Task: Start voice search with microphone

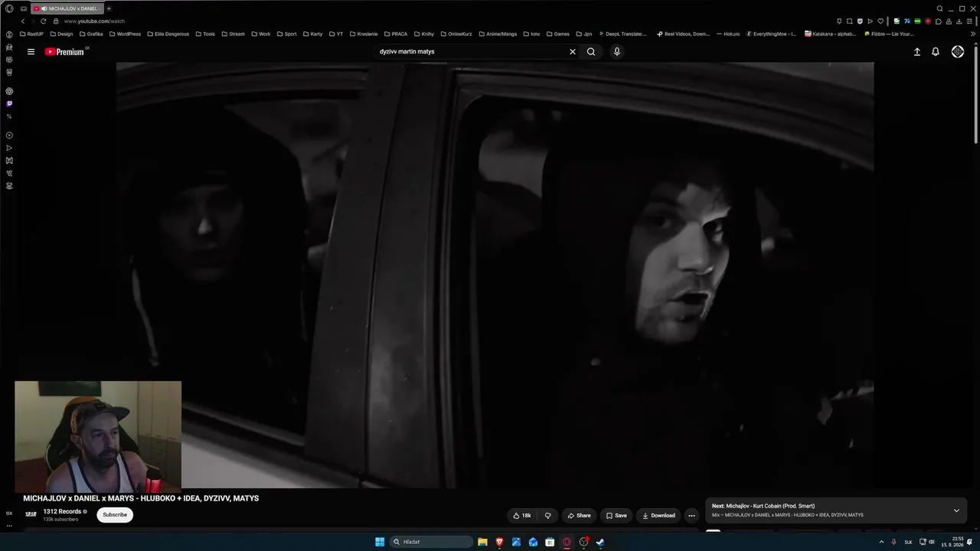Action: tap(617, 52)
